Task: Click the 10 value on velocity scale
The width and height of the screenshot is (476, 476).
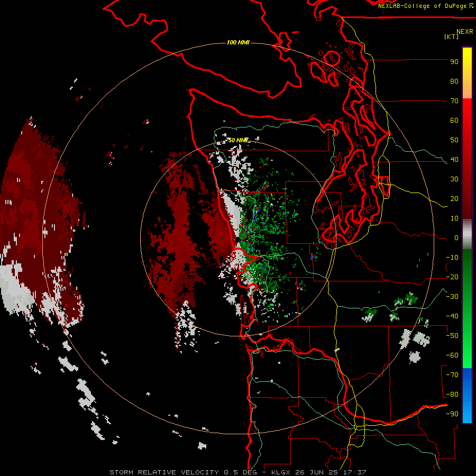Action: (454, 218)
